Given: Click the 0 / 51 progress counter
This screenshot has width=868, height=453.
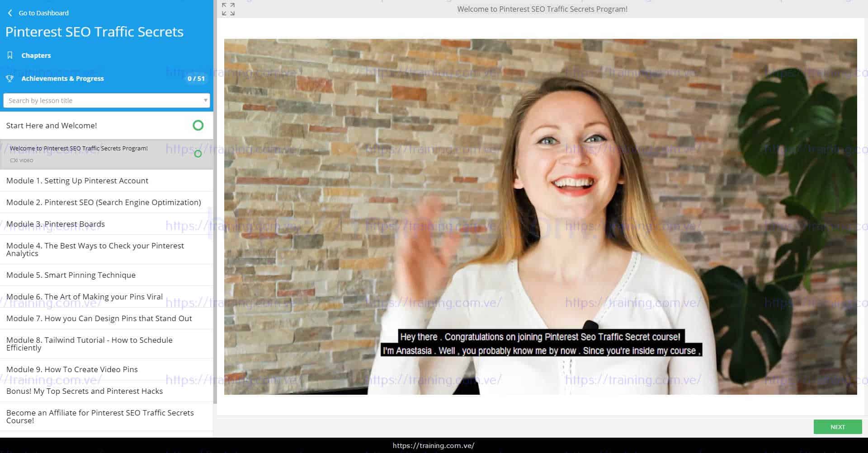Looking at the screenshot, I should (196, 79).
